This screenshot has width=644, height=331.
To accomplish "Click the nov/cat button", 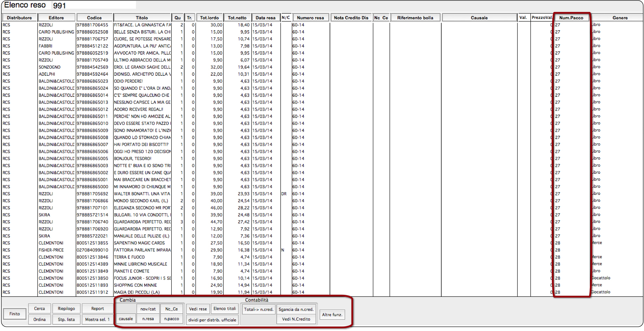I will 148,309.
